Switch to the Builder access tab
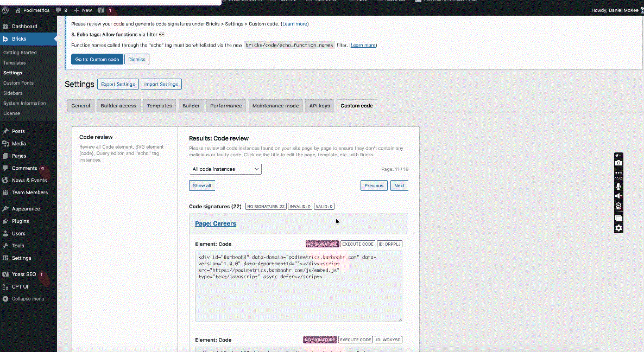644x352 pixels. (x=119, y=106)
